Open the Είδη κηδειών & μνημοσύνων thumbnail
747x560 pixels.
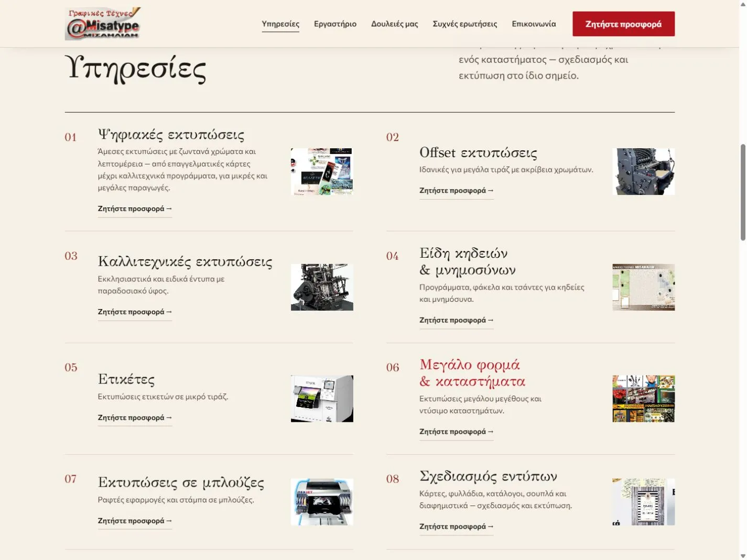[643, 287]
